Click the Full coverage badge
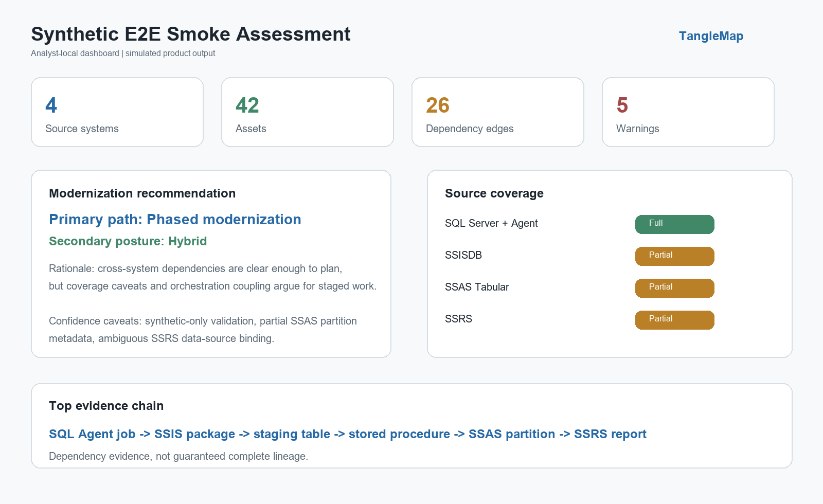Viewport: 823px width, 504px height. [x=675, y=224]
